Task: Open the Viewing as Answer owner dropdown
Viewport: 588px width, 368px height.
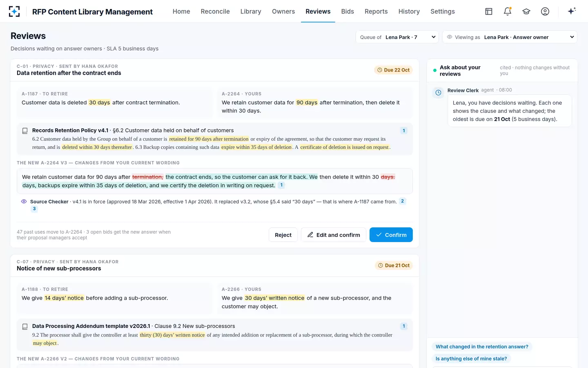Action: (x=510, y=37)
